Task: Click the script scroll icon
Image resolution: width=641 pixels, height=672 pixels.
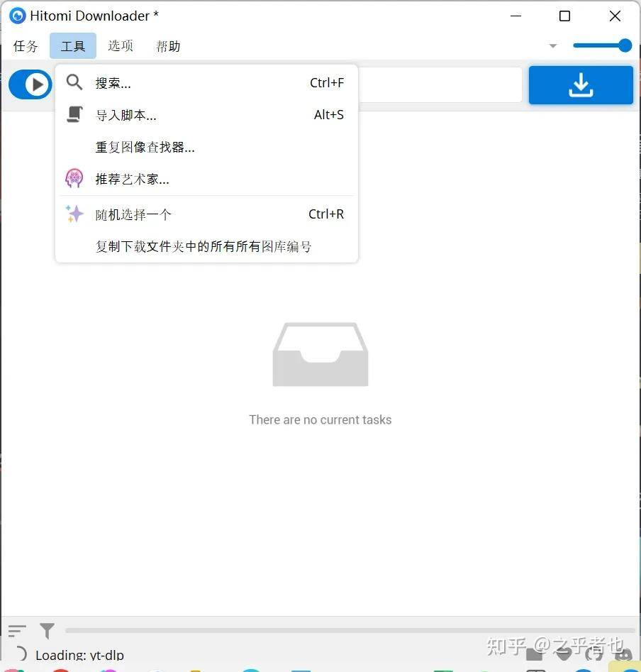Action: [x=74, y=114]
